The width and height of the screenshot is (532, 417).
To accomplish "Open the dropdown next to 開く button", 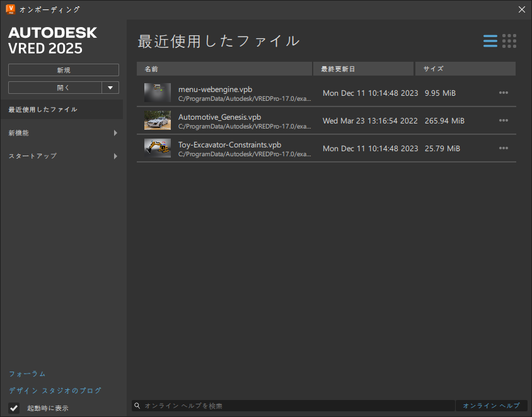I will pos(110,88).
